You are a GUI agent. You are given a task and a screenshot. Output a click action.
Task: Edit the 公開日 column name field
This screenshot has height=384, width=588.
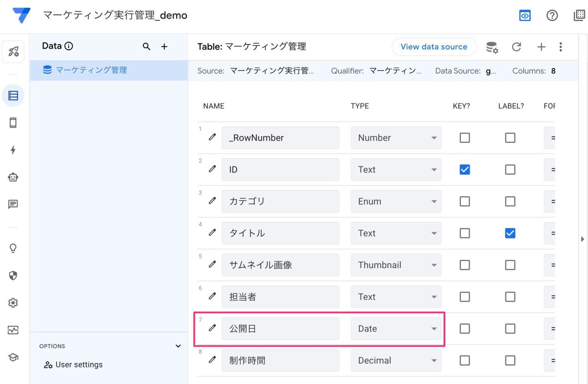[x=280, y=328]
